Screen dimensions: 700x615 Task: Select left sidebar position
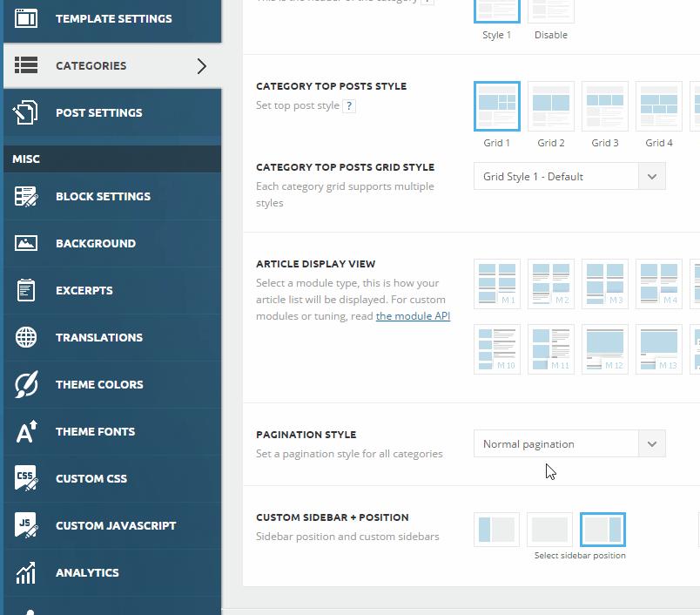496,530
